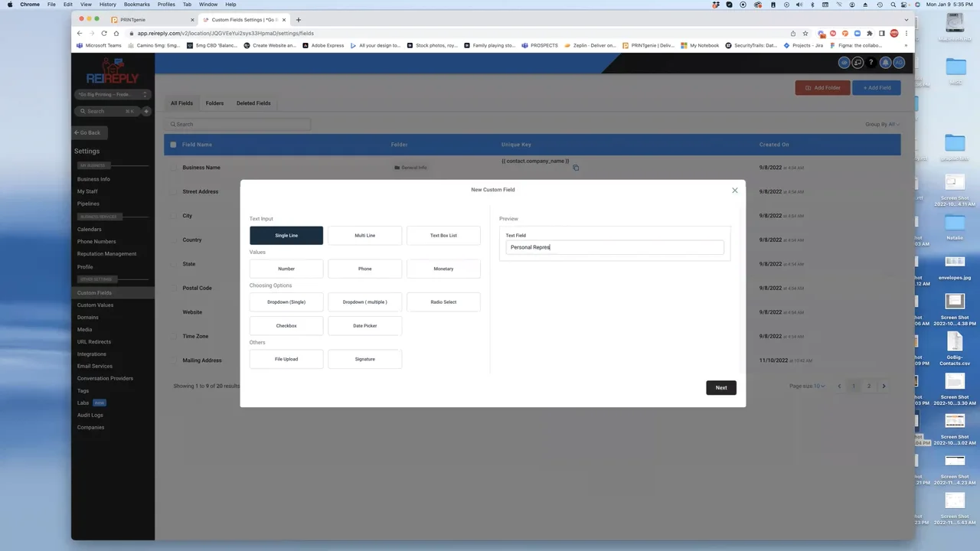Click the eye icon in the app header
980x551 pixels.
click(844, 63)
